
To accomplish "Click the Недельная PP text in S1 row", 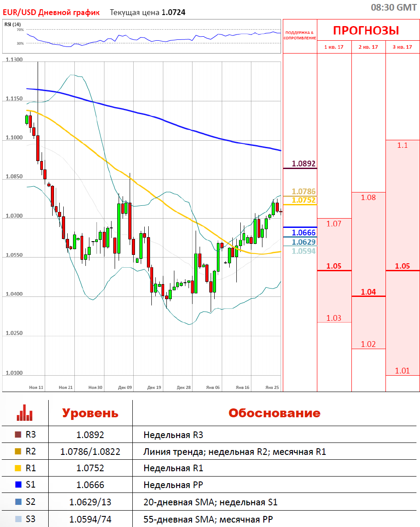I will click(x=173, y=485).
